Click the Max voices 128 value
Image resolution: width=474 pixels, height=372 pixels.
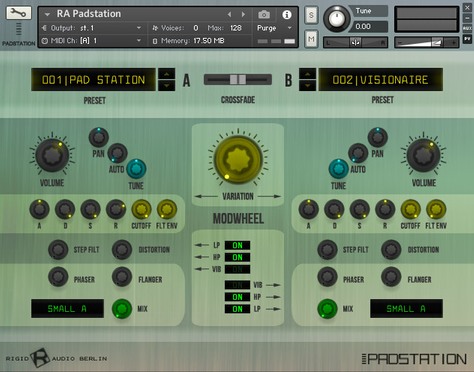236,28
